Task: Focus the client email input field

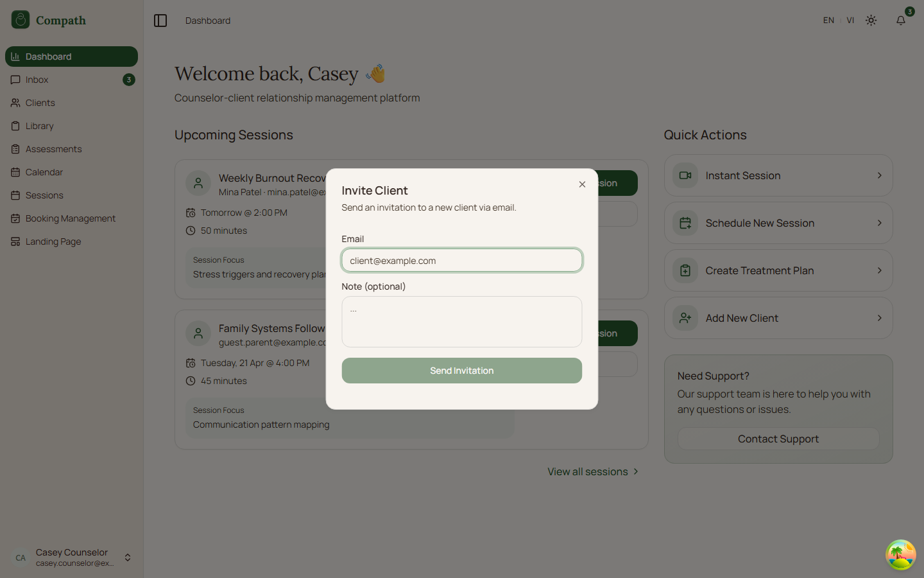Action: (461, 260)
